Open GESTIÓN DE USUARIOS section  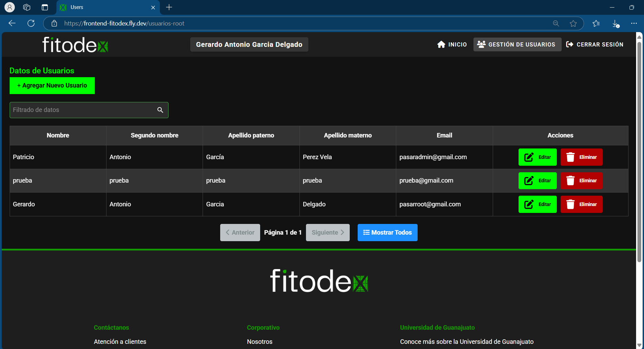pyautogui.click(x=517, y=44)
